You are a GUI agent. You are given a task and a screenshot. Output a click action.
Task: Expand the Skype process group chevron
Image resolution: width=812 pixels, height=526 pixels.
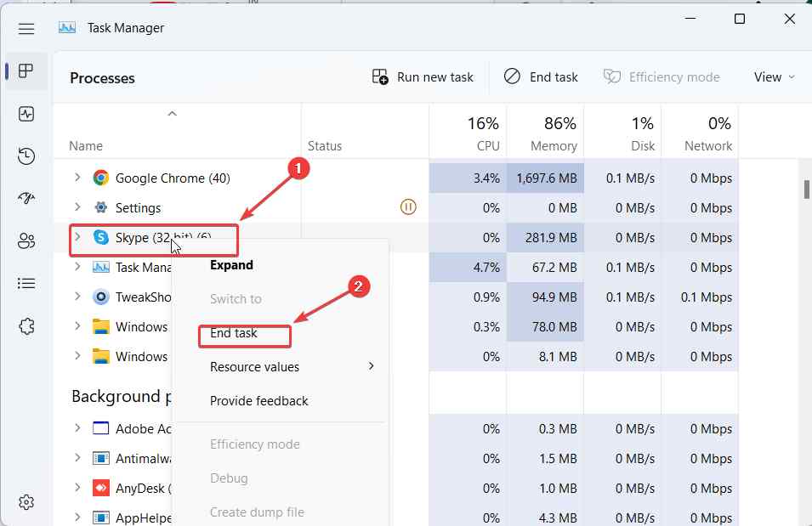coord(77,236)
